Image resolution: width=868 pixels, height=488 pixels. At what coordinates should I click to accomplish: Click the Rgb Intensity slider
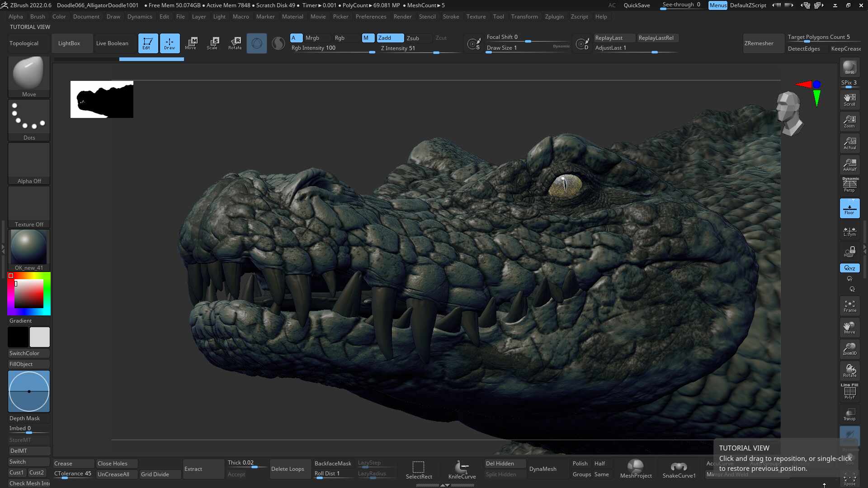click(x=333, y=48)
